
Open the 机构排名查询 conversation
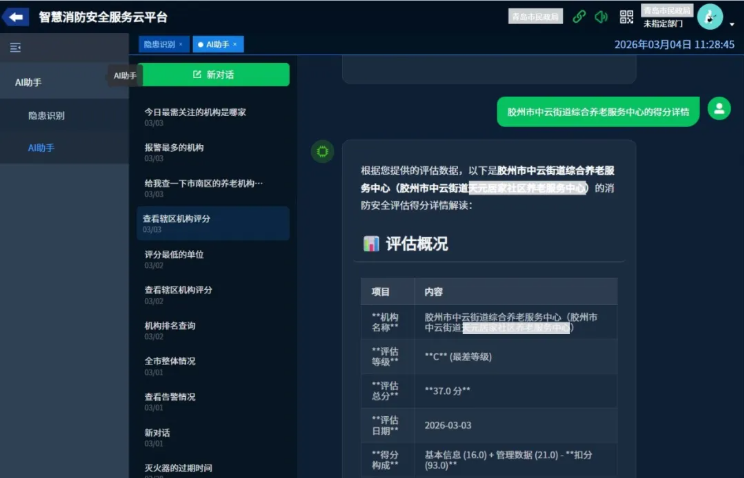tap(170, 325)
